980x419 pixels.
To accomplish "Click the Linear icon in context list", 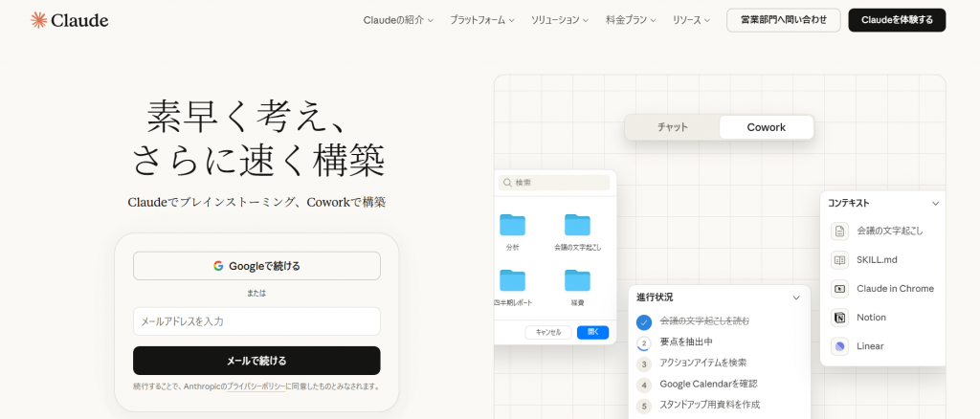I will pos(839,346).
